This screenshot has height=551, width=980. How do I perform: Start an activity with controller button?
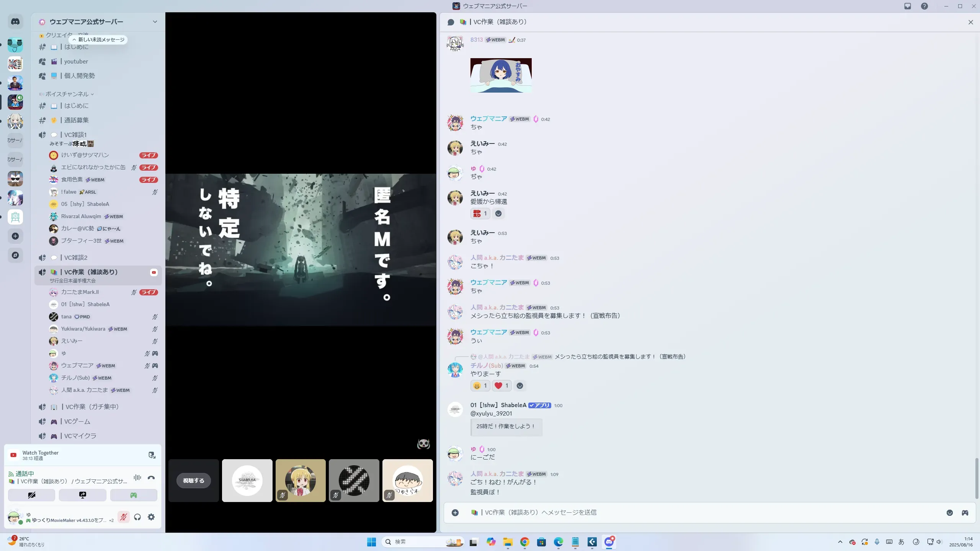pos(134,495)
